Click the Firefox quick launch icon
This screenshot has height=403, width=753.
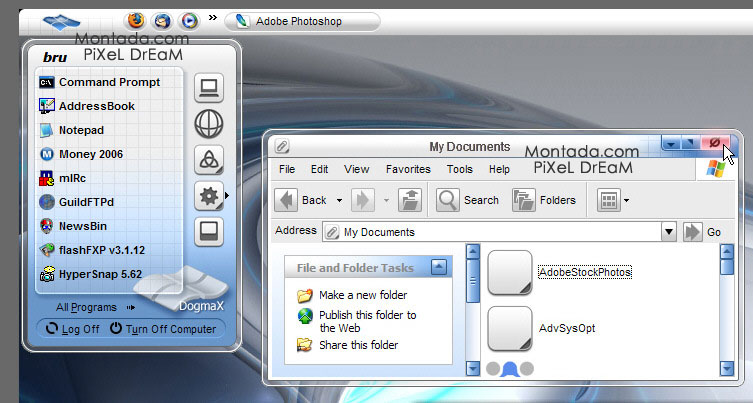point(135,20)
